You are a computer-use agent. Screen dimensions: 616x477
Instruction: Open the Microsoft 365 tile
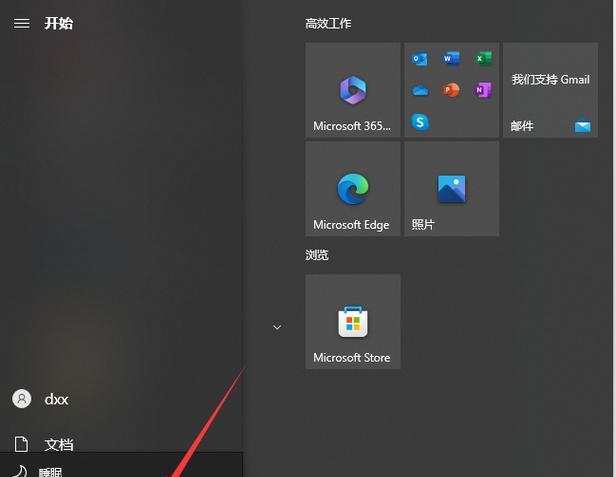pos(353,90)
